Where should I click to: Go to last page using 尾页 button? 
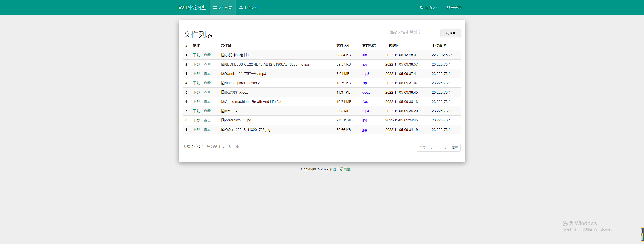[x=455, y=148]
